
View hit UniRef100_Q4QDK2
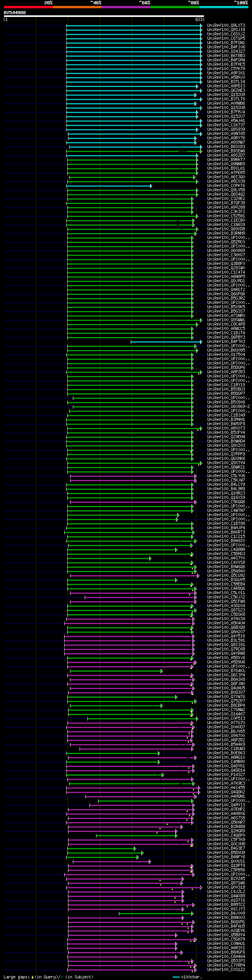226,792
